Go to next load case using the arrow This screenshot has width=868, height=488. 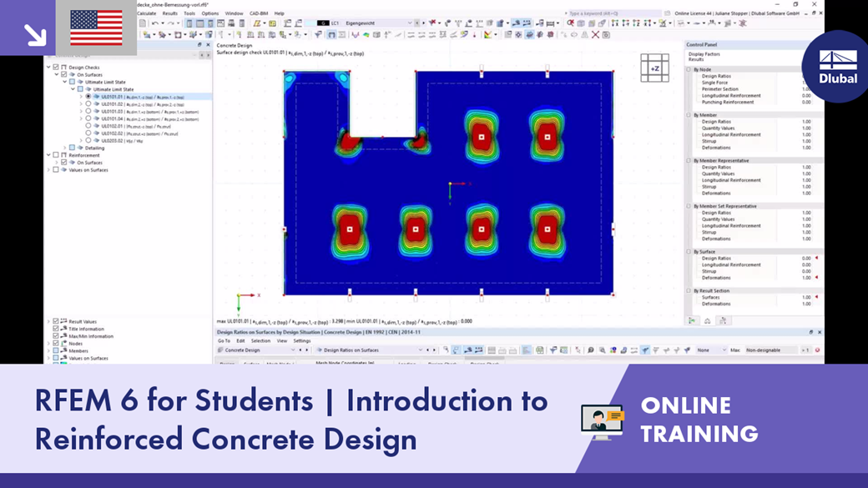(424, 23)
